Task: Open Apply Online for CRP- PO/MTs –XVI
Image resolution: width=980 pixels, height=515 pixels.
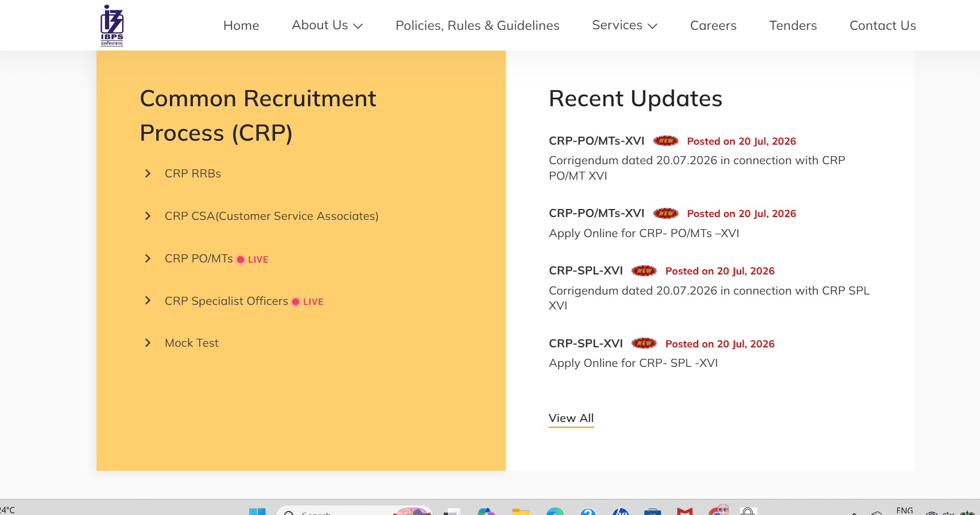Action: [x=644, y=233]
